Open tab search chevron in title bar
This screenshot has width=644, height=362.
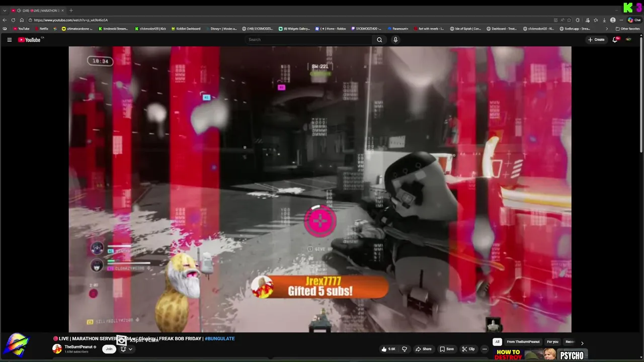(5, 11)
